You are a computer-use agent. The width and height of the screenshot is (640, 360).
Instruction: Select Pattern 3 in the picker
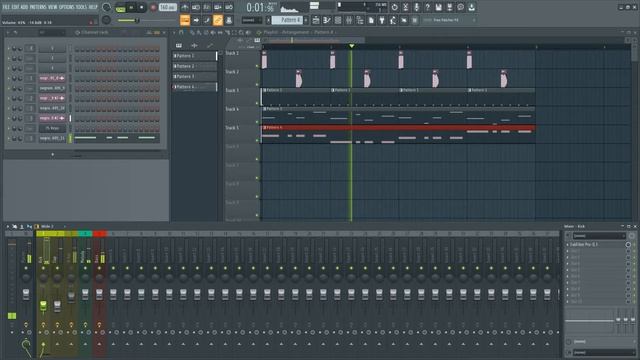[195, 76]
